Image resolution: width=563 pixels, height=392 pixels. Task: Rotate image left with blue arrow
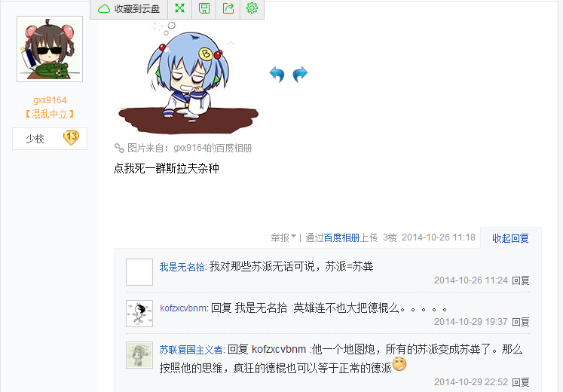[x=277, y=75]
